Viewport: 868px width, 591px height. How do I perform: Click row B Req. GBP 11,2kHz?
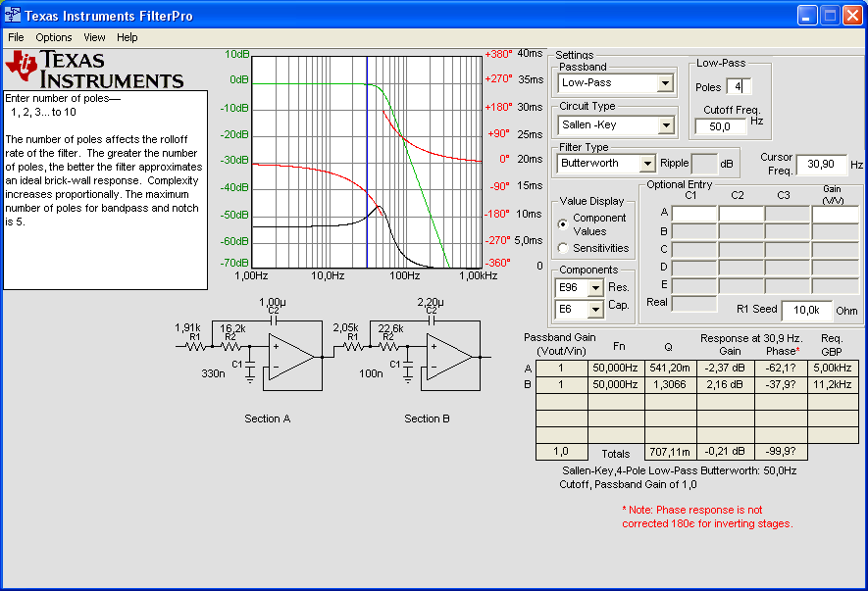point(832,384)
